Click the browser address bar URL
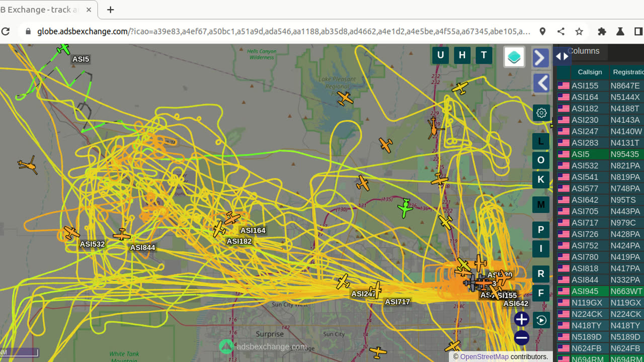The image size is (644, 362). point(284,31)
